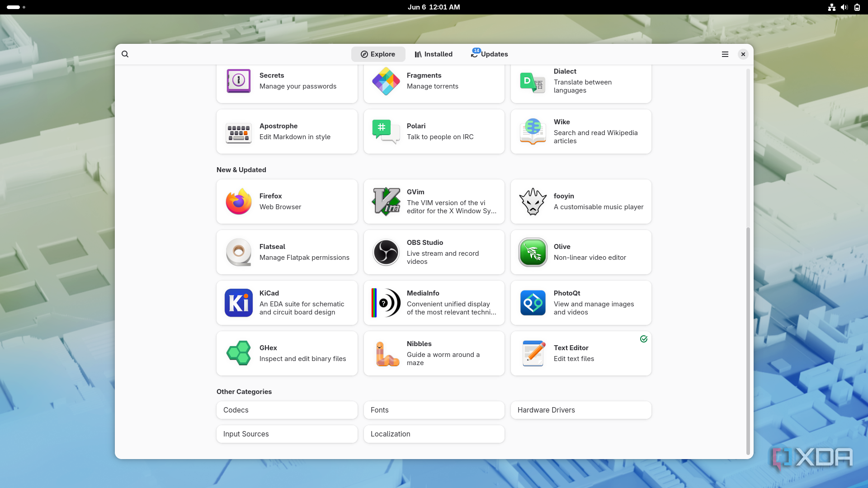Click the Text Editor notepad icon
Screen dimensions: 868x488
533,353
